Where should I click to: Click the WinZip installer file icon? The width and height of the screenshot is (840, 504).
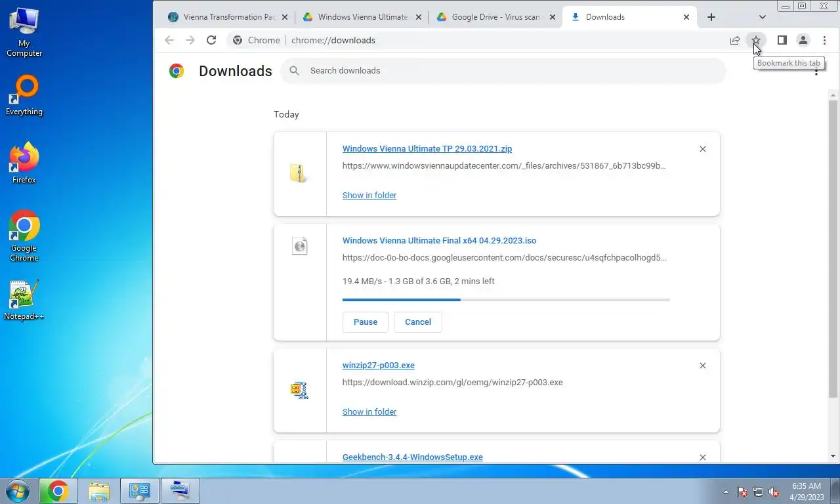tap(299, 390)
